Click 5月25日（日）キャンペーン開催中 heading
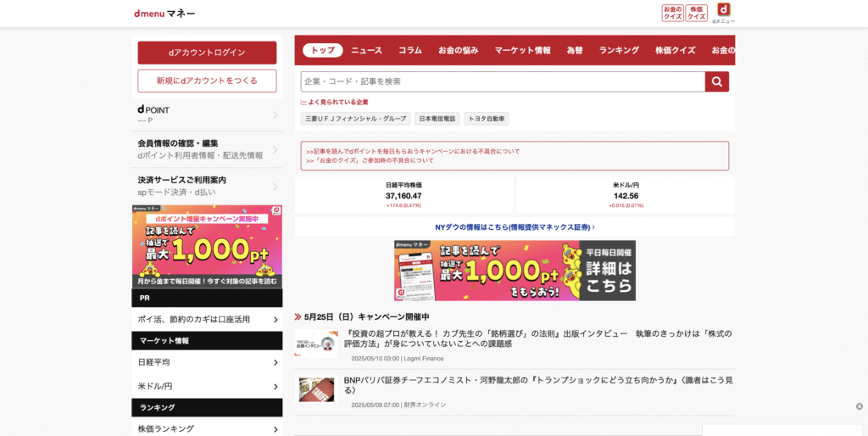868x436 pixels. pos(366,317)
